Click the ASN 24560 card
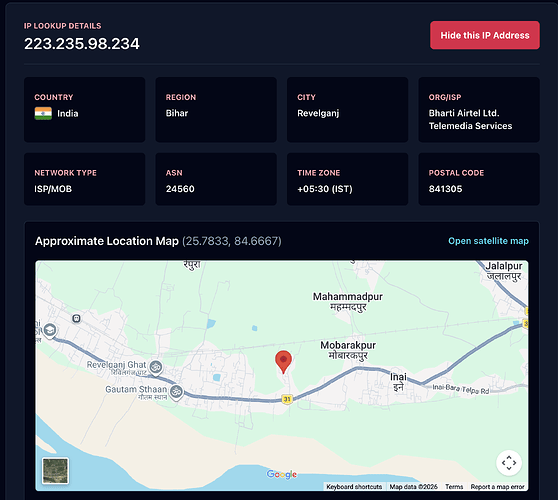 (x=216, y=179)
